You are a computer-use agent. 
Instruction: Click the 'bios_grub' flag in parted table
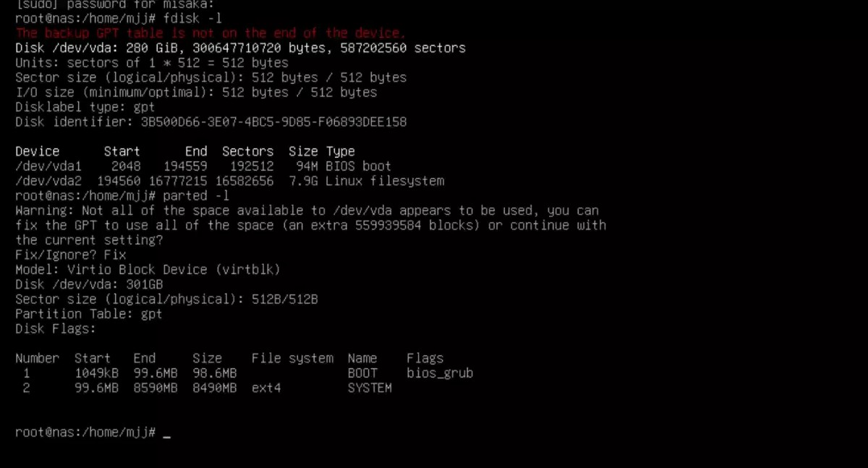[x=440, y=373]
